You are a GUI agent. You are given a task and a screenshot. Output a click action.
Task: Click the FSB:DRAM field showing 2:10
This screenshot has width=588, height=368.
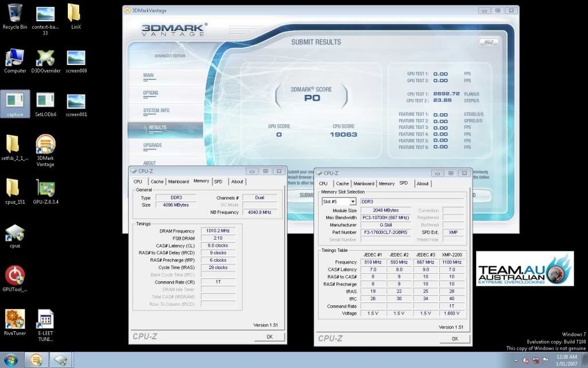(218, 238)
